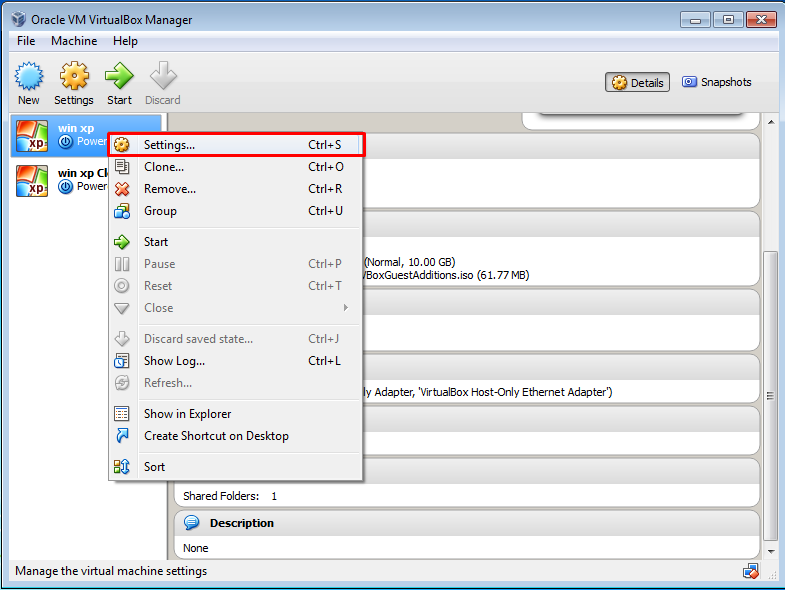Click the Refresh... menu entry

coord(235,383)
